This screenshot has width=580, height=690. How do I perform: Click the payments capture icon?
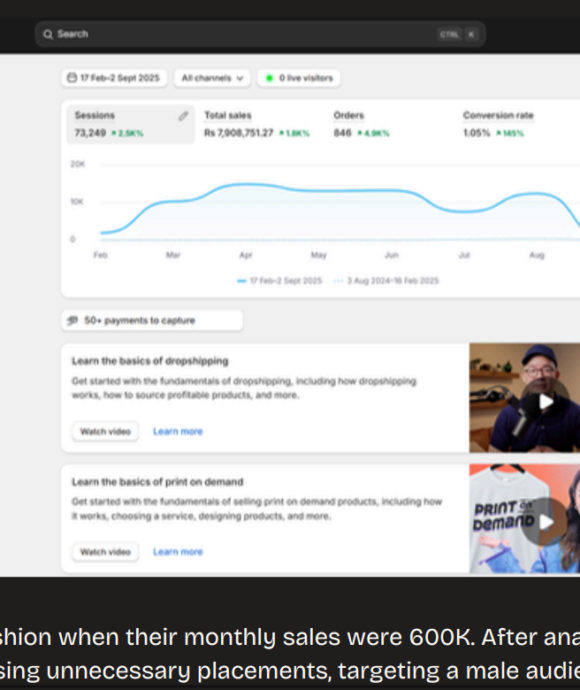[72, 320]
